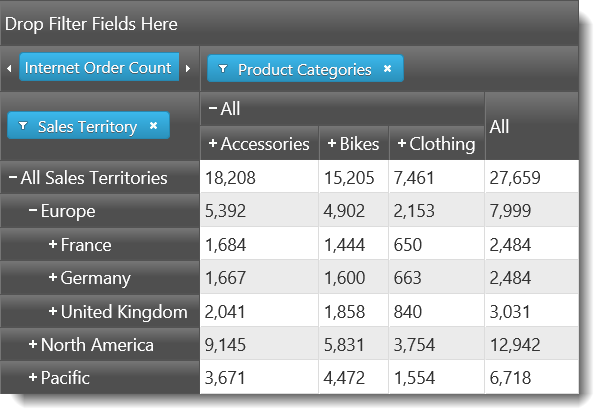The height and width of the screenshot is (419, 604).
Task: Collapse All Sales Territories row
Action: 13,178
